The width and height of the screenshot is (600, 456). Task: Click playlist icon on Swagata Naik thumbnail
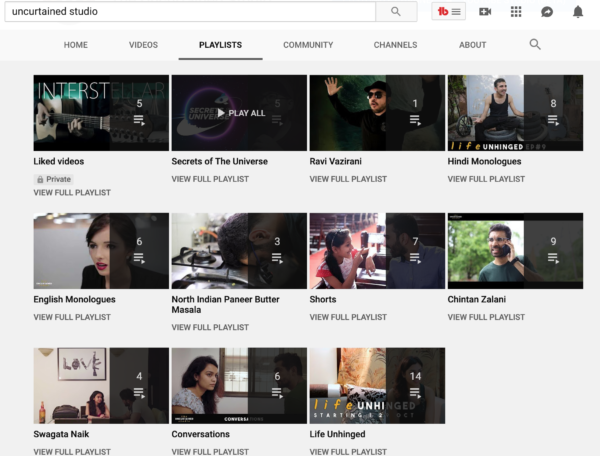coord(139,393)
